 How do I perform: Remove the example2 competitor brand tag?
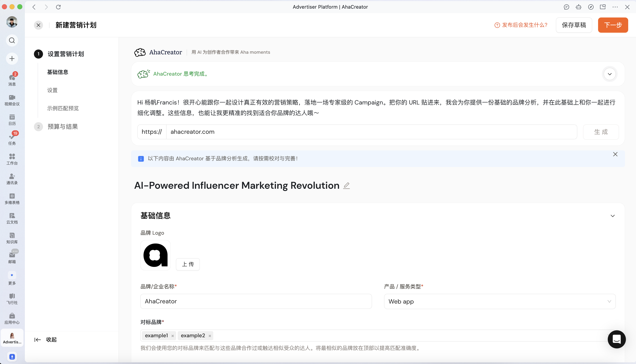point(210,336)
